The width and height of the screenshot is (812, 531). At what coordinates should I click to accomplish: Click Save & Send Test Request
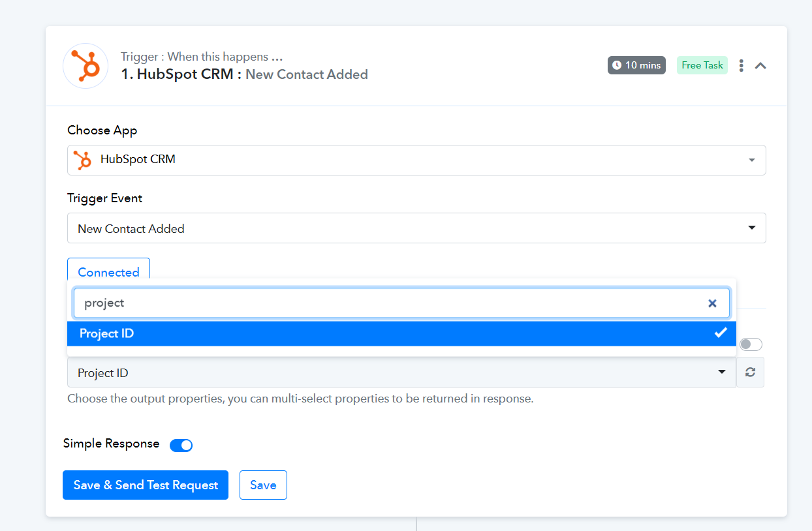pos(146,485)
